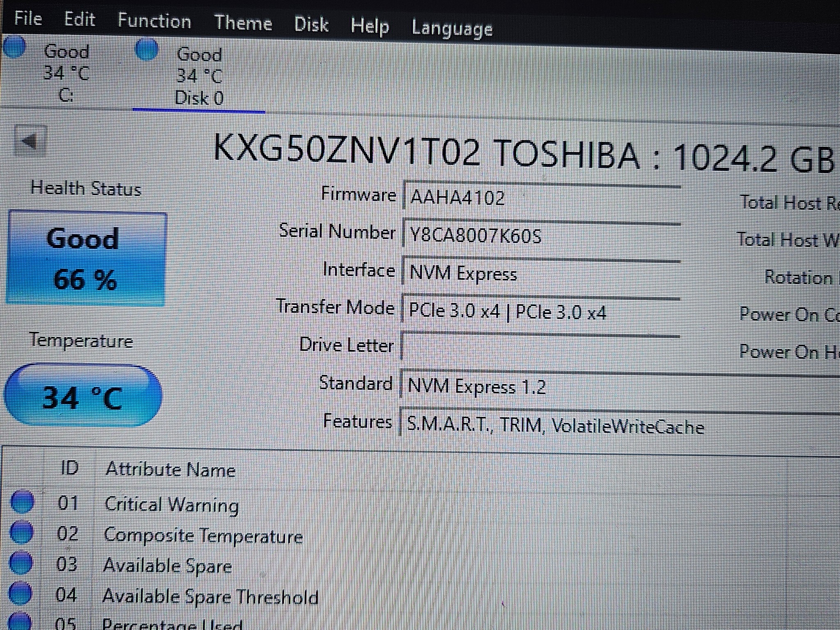The width and height of the screenshot is (840, 630).
Task: Click the Power On Hours label
Action: click(x=790, y=352)
